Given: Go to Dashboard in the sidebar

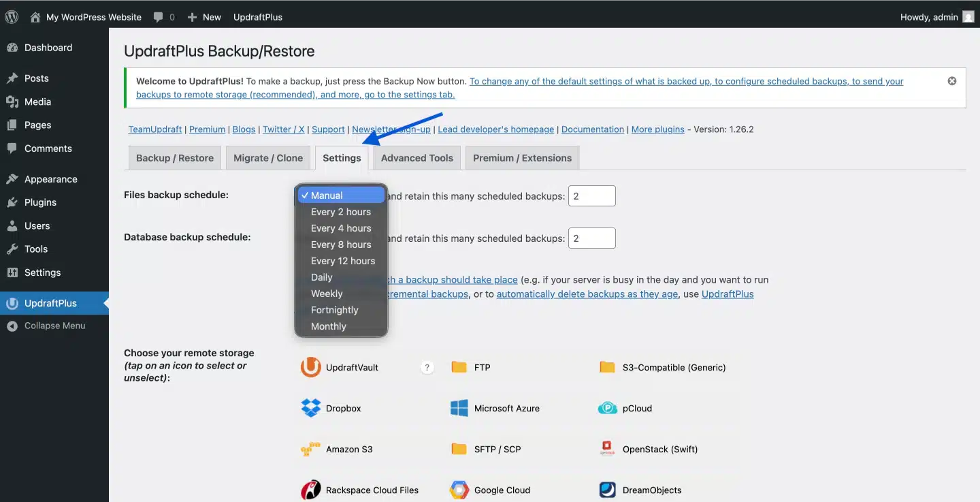Looking at the screenshot, I should click(54, 48).
